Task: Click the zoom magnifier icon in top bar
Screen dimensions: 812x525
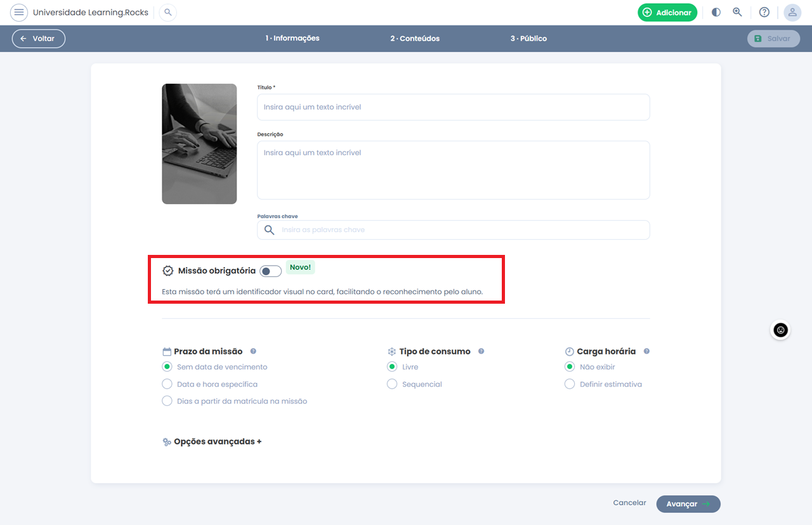Action: tap(737, 12)
